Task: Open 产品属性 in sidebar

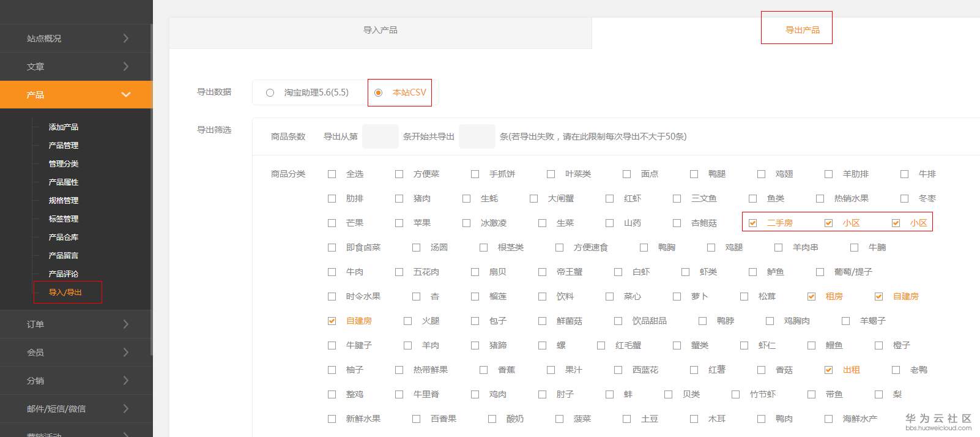Action: coord(64,182)
